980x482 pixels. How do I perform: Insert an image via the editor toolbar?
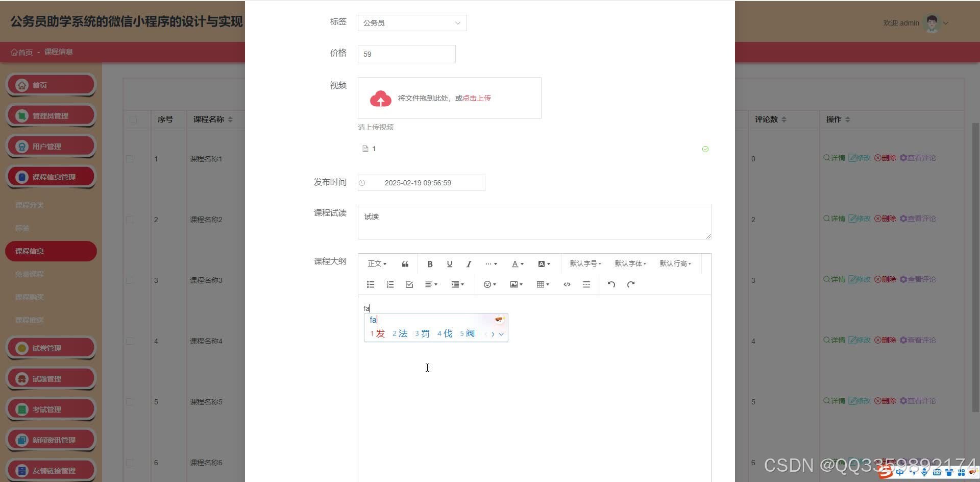515,284
